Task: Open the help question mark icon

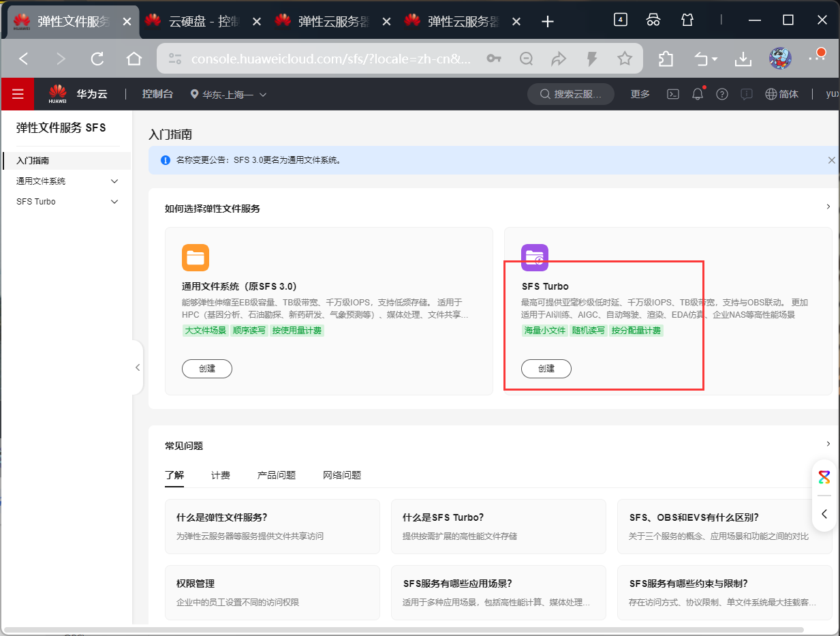Action: coord(722,94)
